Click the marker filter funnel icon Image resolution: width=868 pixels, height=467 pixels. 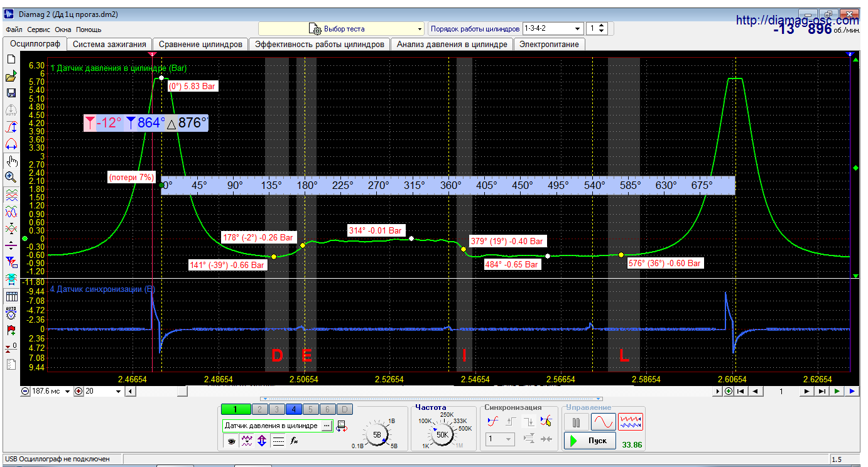coord(11,262)
